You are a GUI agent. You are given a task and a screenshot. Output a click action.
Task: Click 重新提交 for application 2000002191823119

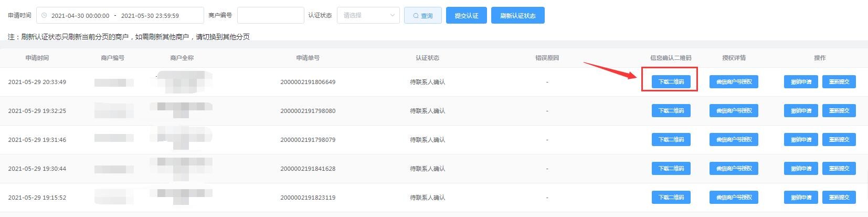click(839, 198)
